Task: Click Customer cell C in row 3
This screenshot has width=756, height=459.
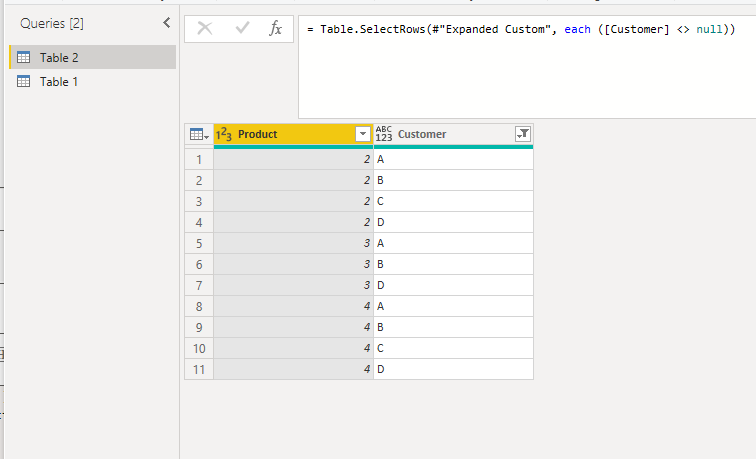Action: 454,201
